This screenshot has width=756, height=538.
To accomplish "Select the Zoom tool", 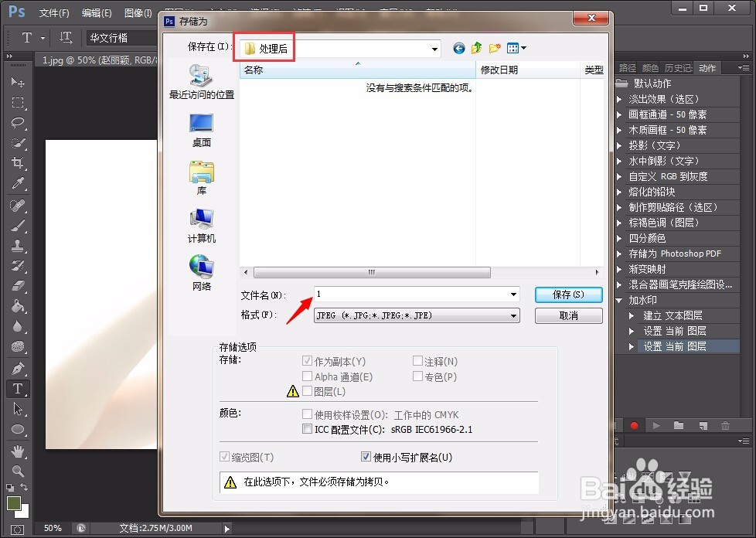I will click(x=18, y=471).
